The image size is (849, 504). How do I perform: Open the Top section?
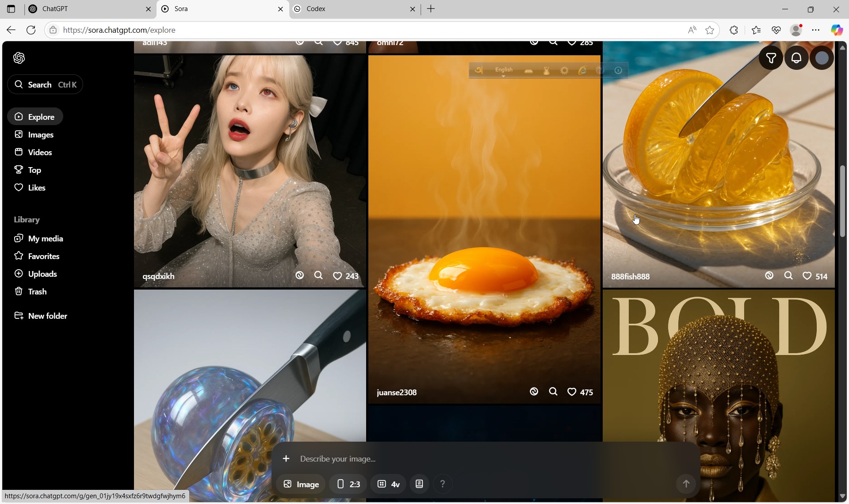pos(34,170)
